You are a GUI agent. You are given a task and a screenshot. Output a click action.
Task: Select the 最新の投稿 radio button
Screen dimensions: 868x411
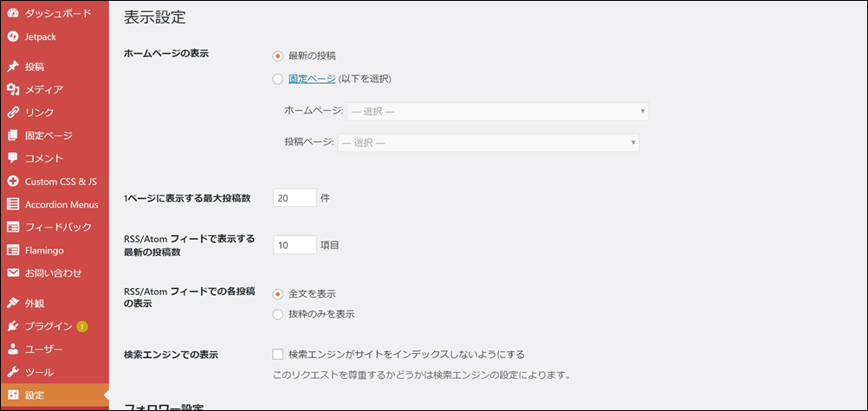(x=278, y=56)
